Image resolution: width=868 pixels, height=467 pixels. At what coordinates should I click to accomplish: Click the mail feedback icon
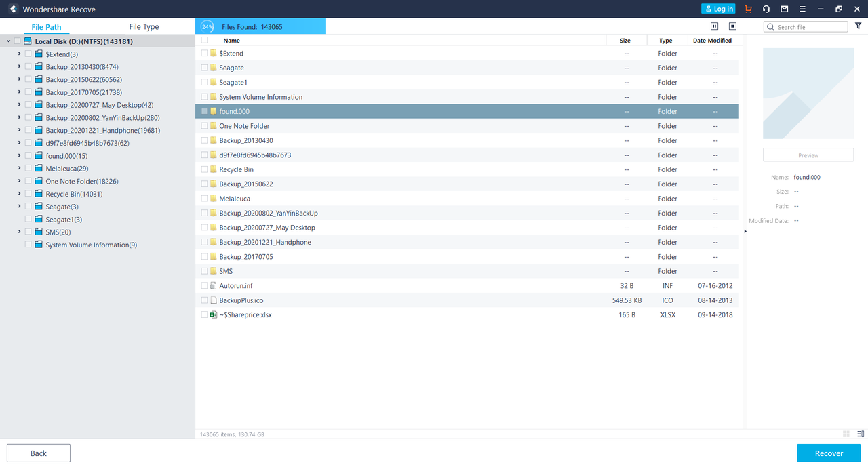pyautogui.click(x=785, y=9)
